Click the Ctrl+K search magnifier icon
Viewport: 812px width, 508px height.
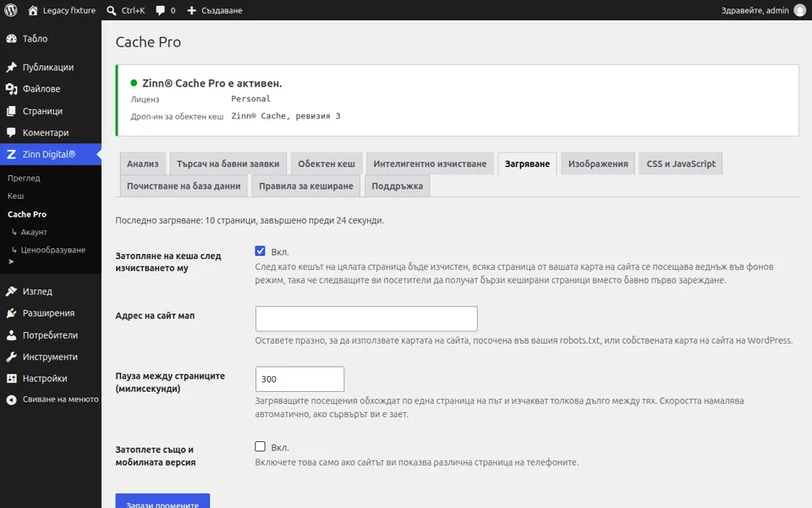pyautogui.click(x=111, y=10)
